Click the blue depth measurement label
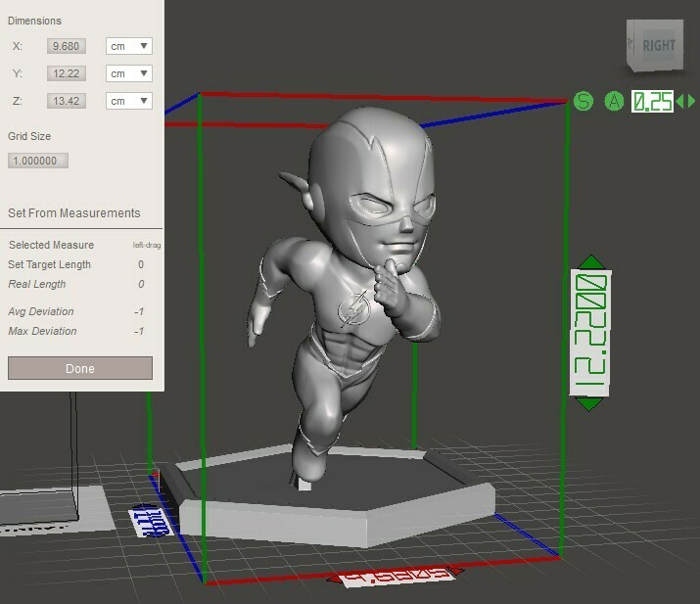Image resolution: width=700 pixels, height=604 pixels. pos(152,522)
